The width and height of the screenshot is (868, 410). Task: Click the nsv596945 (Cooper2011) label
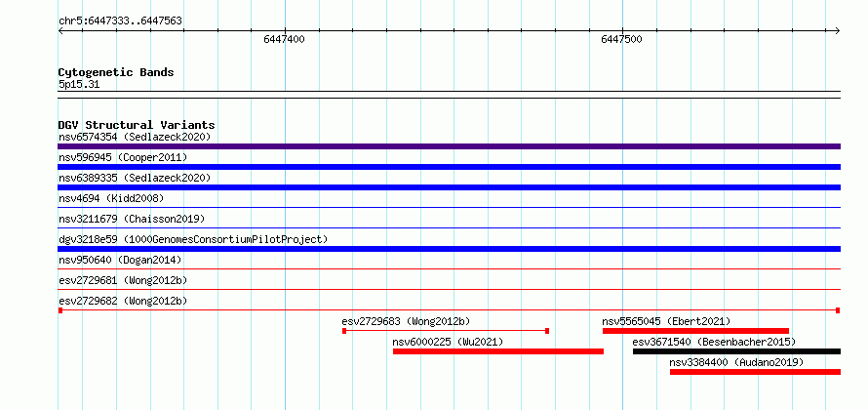click(123, 157)
